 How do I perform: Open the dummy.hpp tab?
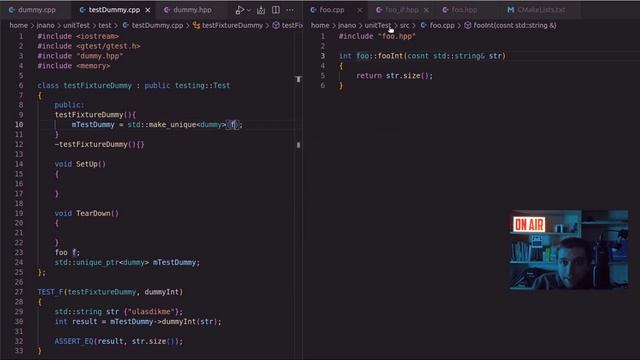(x=192, y=10)
